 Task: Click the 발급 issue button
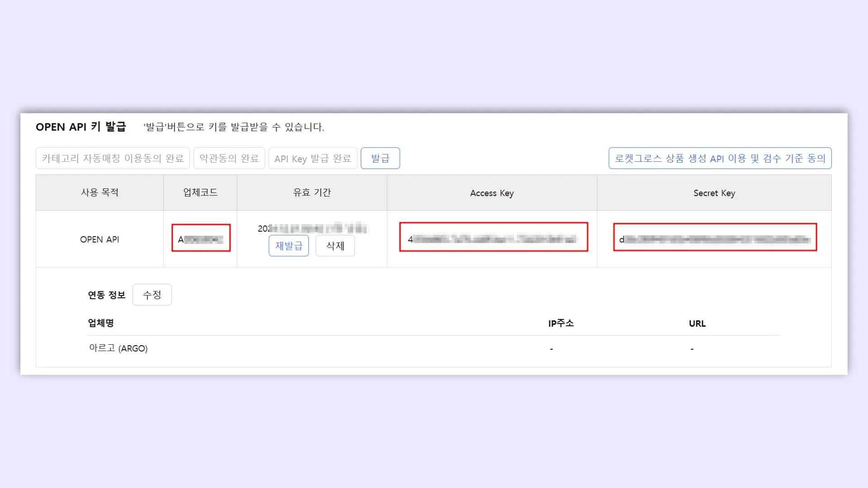tap(380, 158)
